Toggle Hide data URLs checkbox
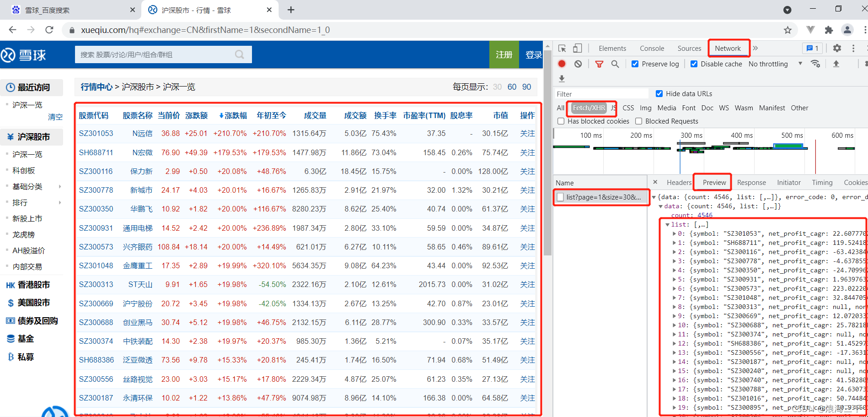This screenshot has width=868, height=417. 659,94
